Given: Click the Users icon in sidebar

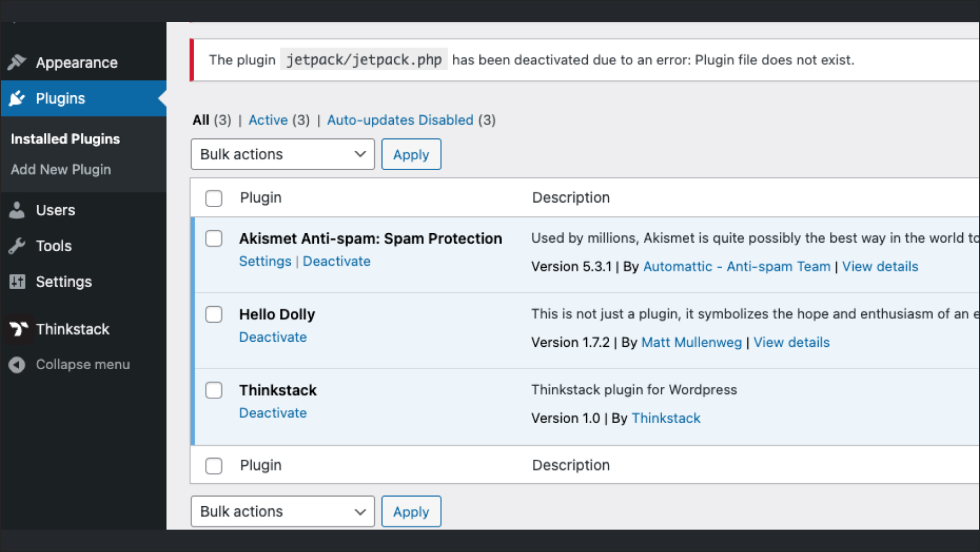Looking at the screenshot, I should (x=18, y=210).
